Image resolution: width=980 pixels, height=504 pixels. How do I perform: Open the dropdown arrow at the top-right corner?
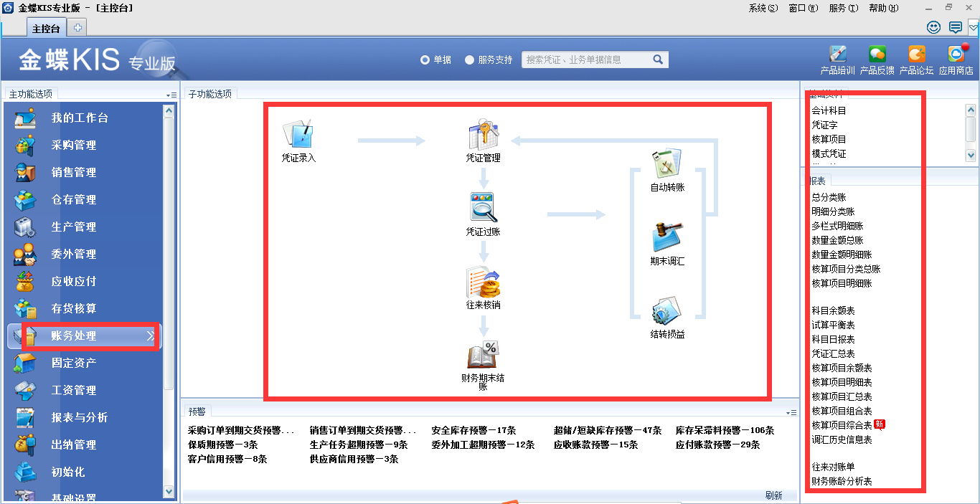(x=974, y=27)
